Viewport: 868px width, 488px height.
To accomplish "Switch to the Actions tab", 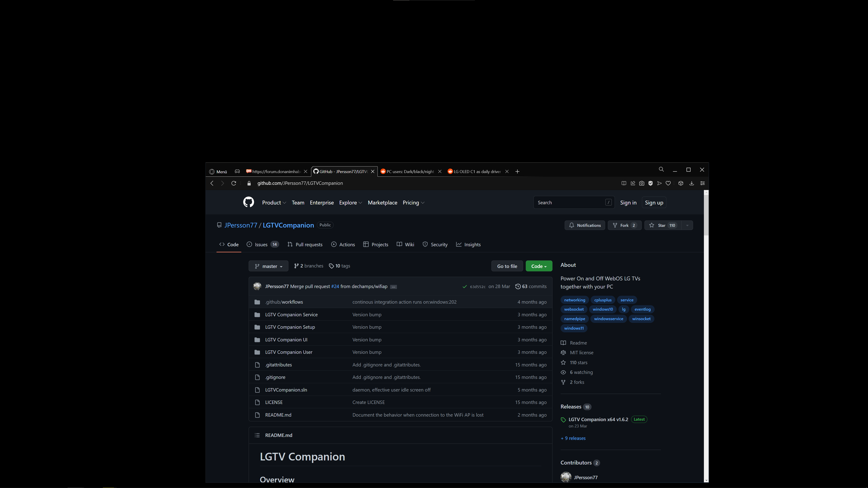I will [343, 244].
